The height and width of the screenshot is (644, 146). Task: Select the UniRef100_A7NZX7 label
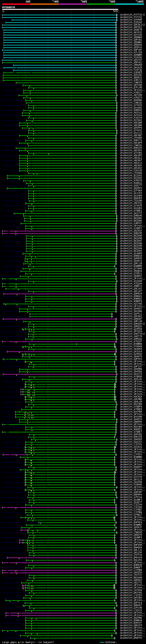coord(131,93)
